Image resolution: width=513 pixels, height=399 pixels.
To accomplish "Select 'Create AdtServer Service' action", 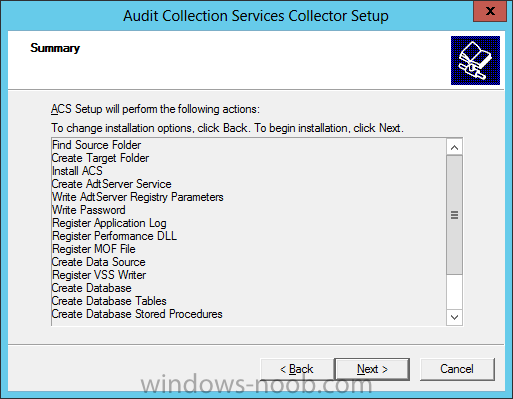I will tap(112, 184).
